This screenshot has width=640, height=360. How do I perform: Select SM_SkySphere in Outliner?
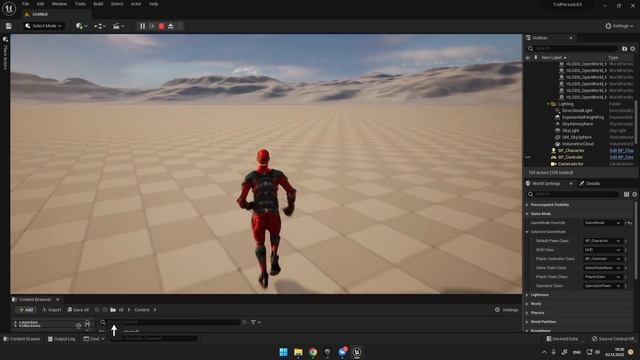tap(576, 137)
